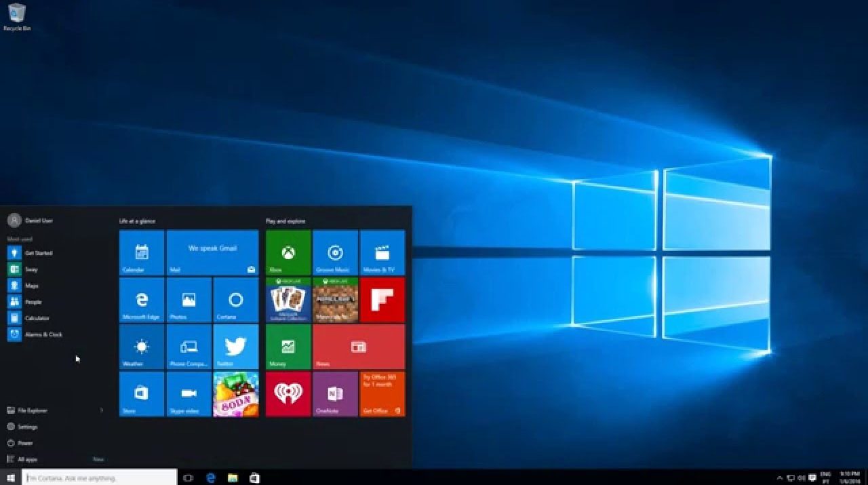868x485 pixels.
Task: Open the Store icon on taskbar
Action: (254, 478)
